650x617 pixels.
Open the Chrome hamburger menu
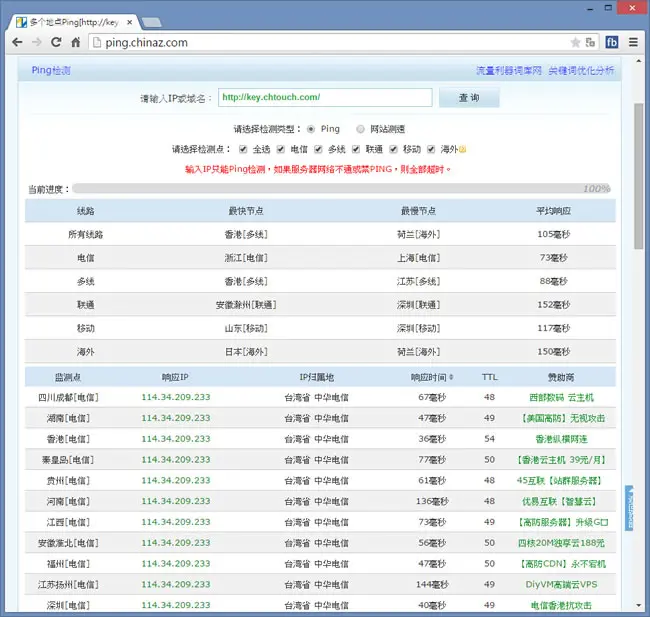tap(633, 42)
